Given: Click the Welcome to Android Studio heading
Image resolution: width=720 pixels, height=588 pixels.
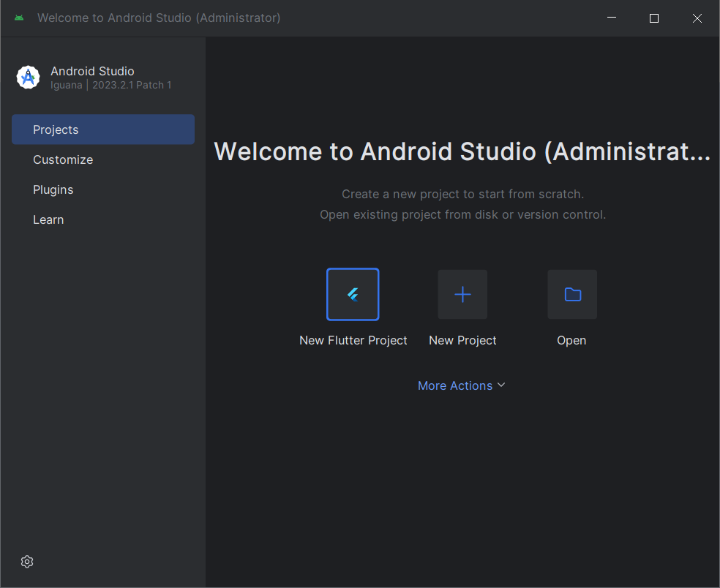Looking at the screenshot, I should point(462,151).
